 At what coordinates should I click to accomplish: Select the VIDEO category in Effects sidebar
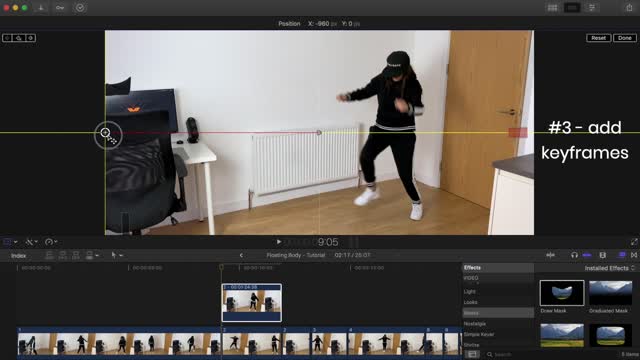click(471, 278)
